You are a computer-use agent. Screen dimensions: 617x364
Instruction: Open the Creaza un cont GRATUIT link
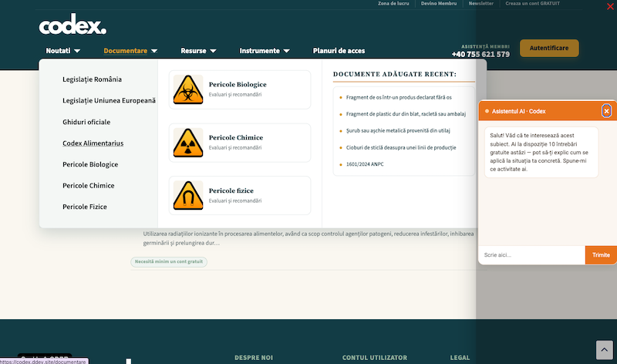coord(532,4)
